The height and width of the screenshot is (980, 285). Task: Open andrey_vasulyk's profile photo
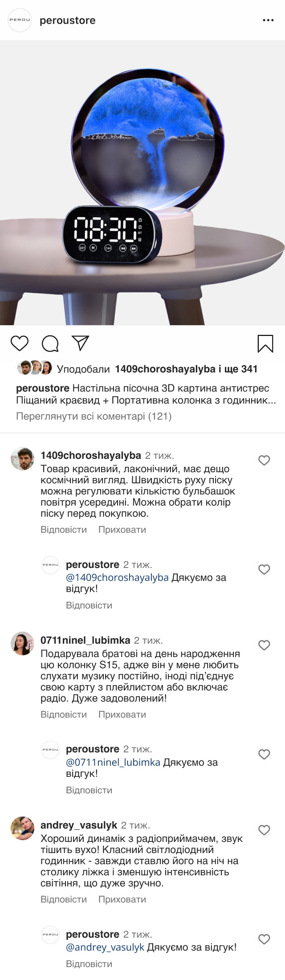(x=22, y=828)
